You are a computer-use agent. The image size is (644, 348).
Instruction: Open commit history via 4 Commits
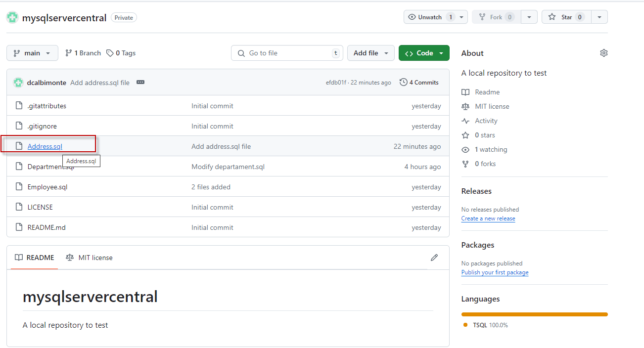[x=419, y=83]
